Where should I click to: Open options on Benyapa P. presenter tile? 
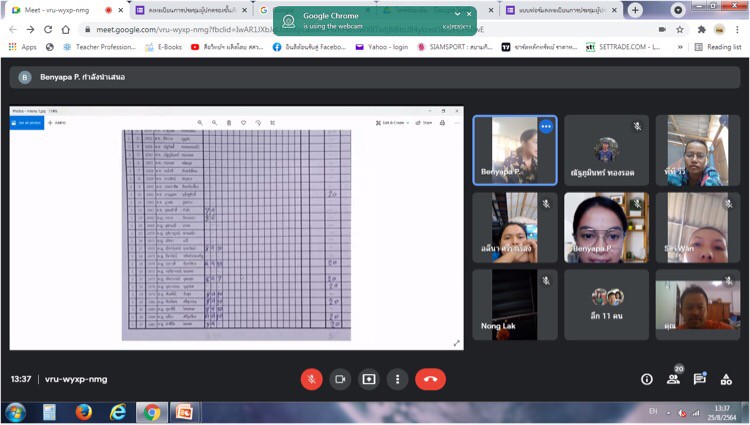click(546, 127)
